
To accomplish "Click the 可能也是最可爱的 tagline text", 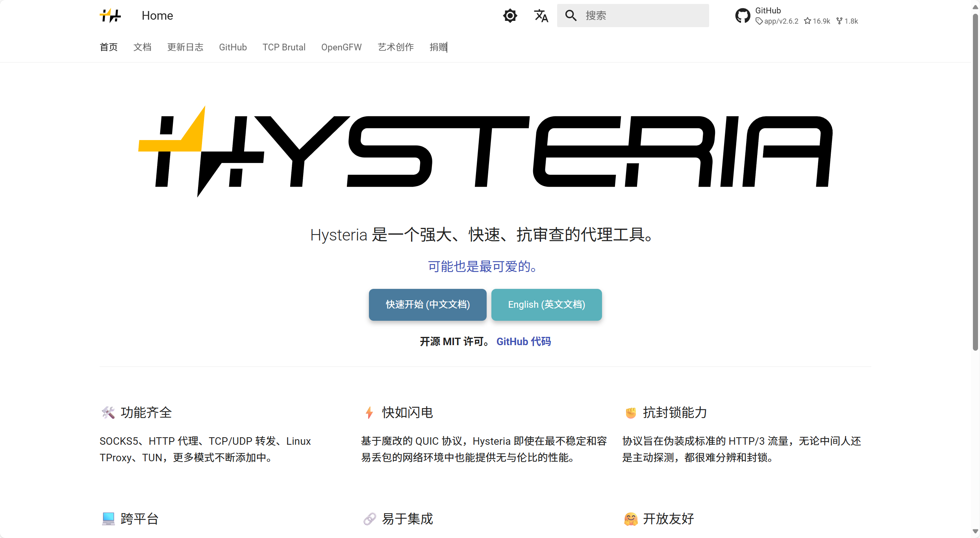I will (482, 266).
